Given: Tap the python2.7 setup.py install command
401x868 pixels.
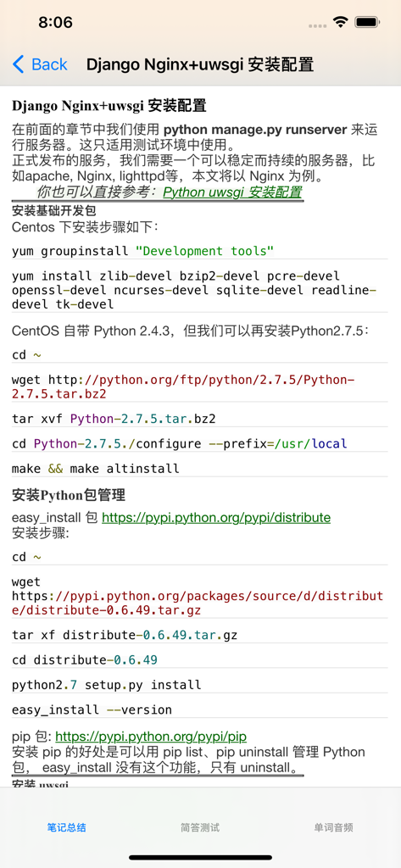Looking at the screenshot, I should [106, 685].
